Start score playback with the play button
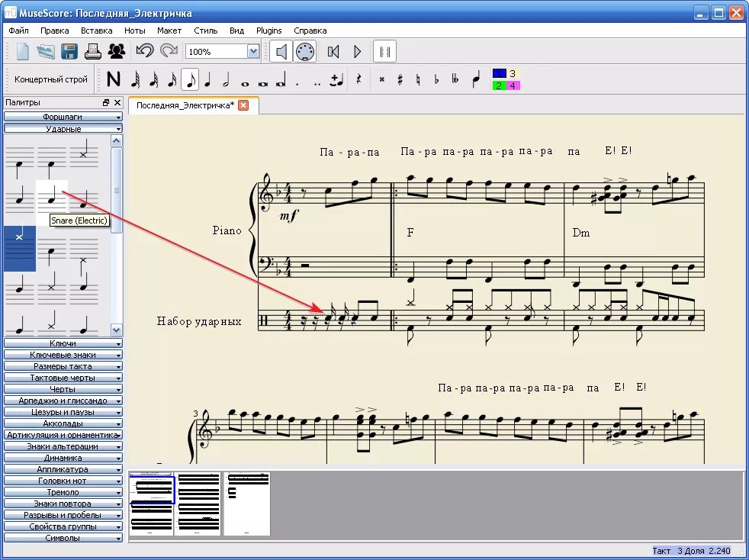Screen dimensions: 749x560 pos(357,51)
